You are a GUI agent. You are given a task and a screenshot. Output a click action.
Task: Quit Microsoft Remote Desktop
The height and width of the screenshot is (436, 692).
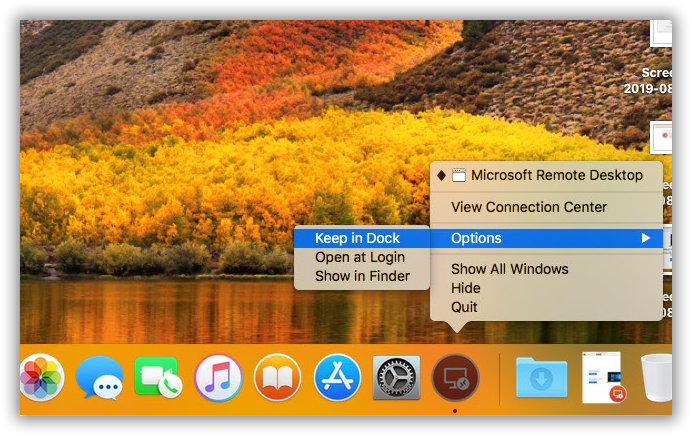click(464, 307)
